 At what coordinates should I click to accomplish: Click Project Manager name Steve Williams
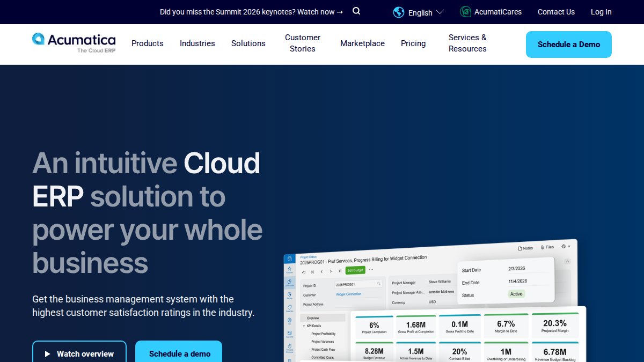point(440,282)
